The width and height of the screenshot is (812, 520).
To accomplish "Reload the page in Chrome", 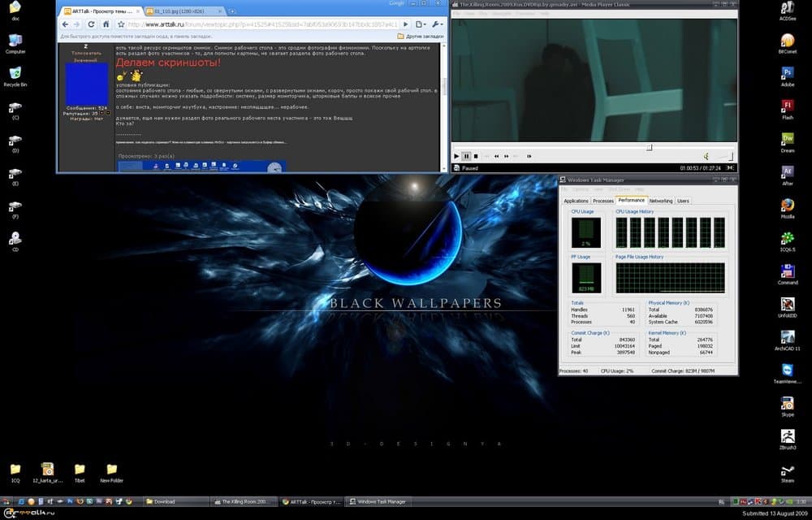I will click(x=91, y=24).
